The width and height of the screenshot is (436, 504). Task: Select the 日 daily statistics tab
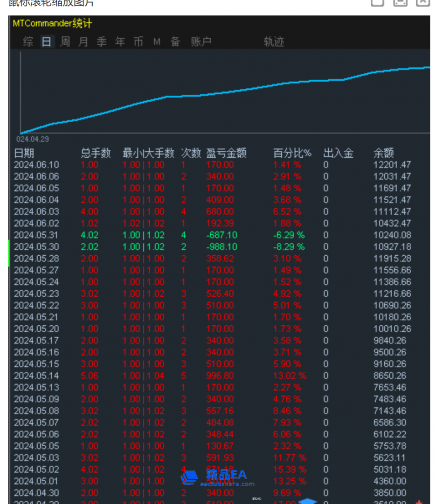click(x=46, y=42)
